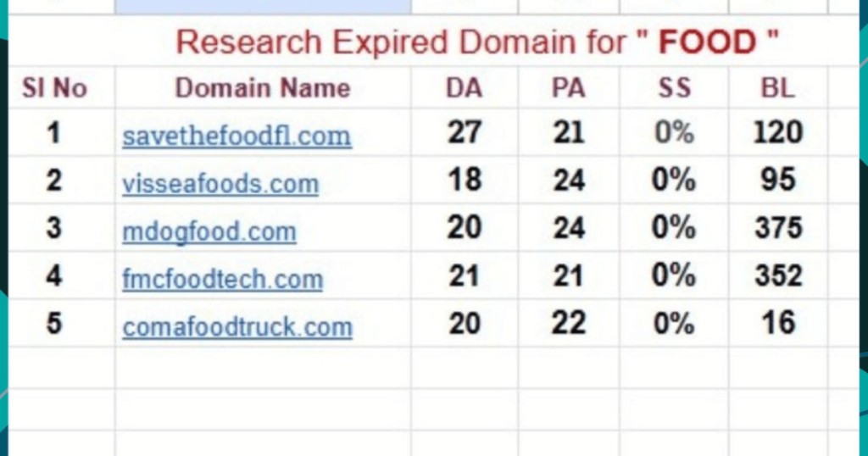This screenshot has width=868, height=456.
Task: Select the "Domain Name" header cell
Action: click(x=262, y=88)
